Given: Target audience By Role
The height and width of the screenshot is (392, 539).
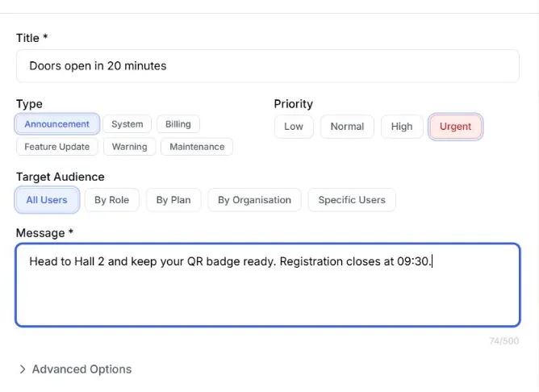Looking at the screenshot, I should point(111,200).
